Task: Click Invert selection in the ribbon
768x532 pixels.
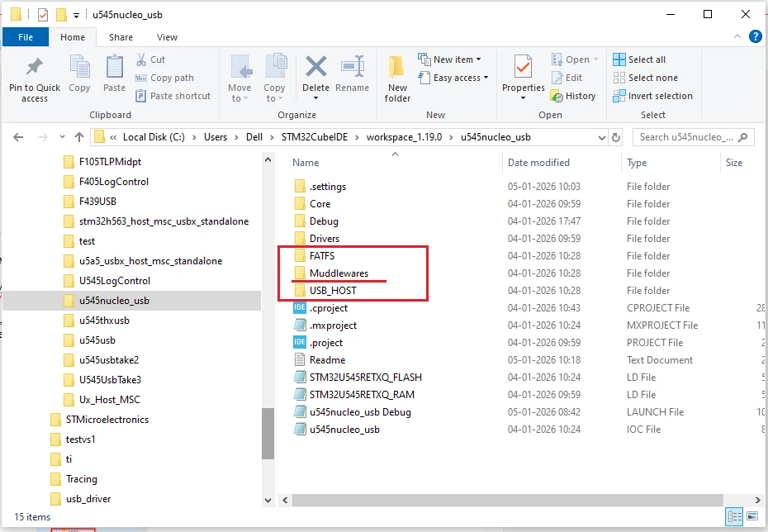Action: (653, 96)
